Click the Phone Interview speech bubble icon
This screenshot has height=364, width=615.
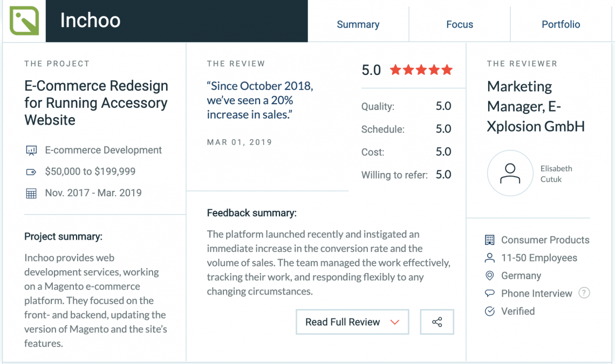pos(489,293)
